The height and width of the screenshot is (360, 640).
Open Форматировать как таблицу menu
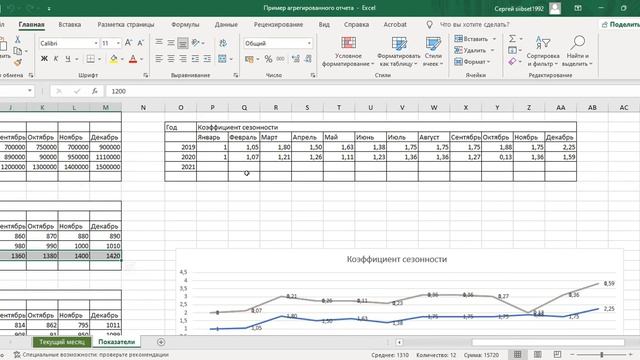point(399,51)
